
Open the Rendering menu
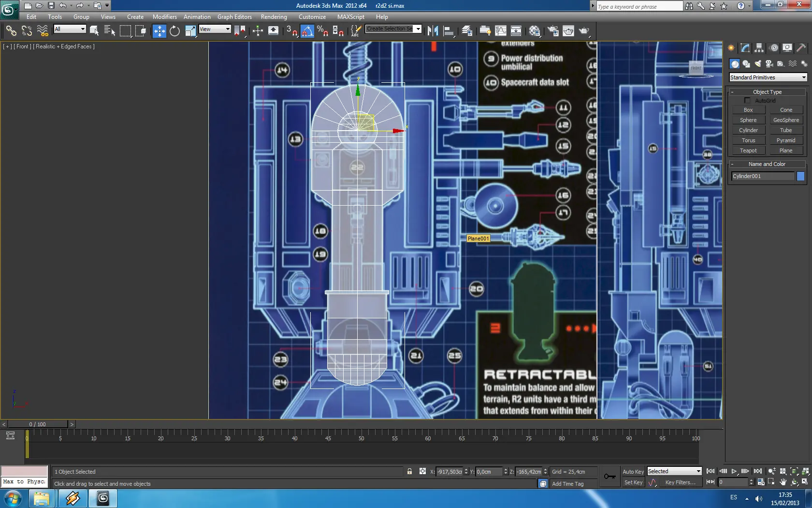[274, 17]
